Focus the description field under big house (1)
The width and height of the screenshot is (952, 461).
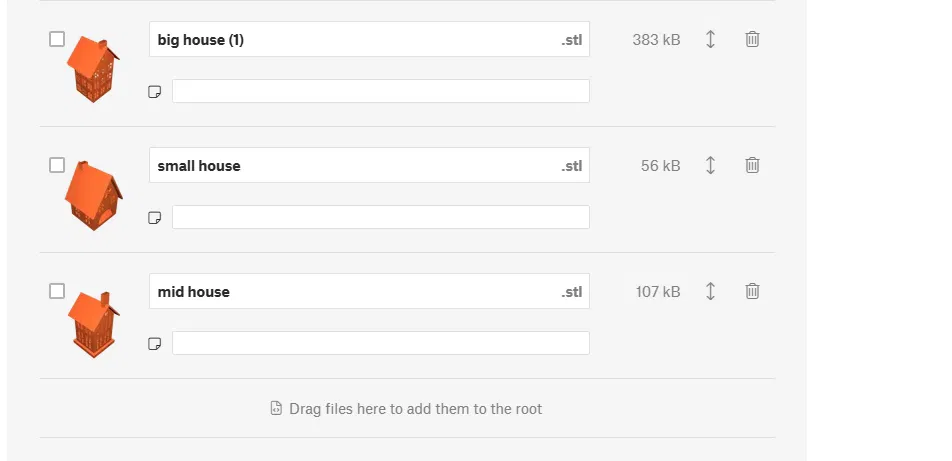pos(380,91)
